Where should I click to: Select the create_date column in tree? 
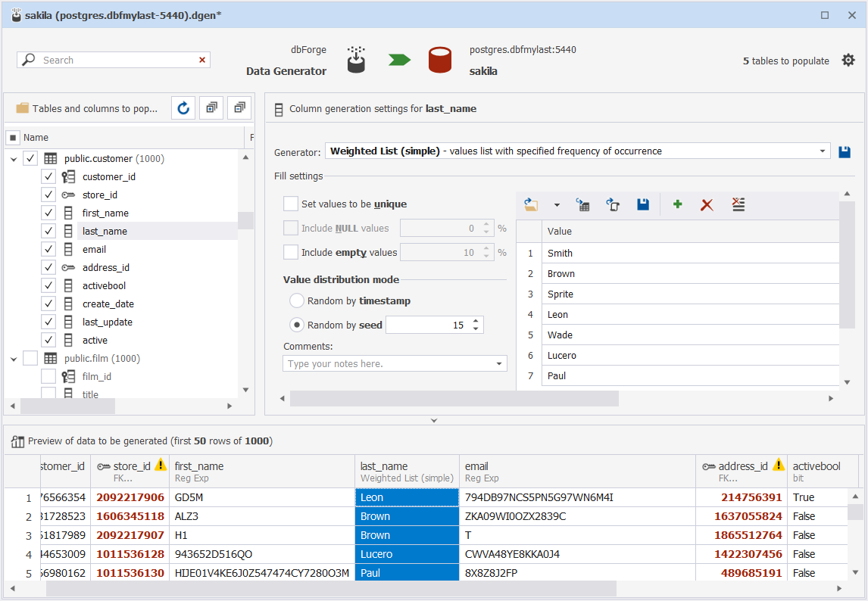click(x=108, y=304)
